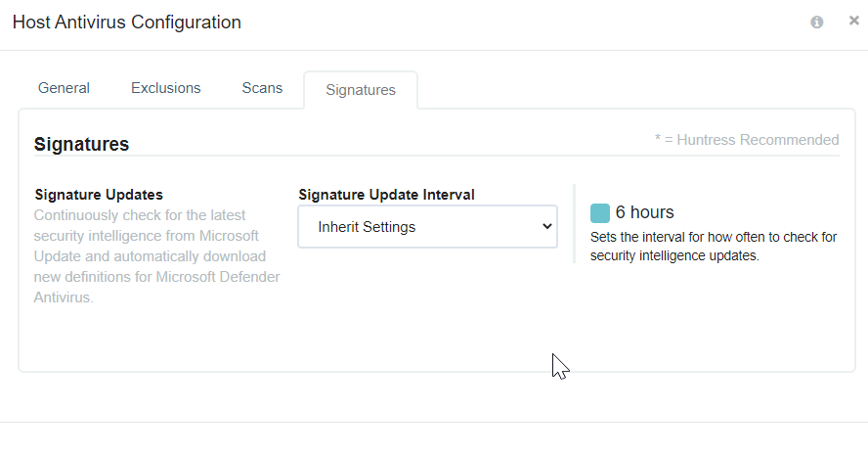Click the '* = Huntress Recommended' note
The image size is (868, 456).
tap(747, 140)
